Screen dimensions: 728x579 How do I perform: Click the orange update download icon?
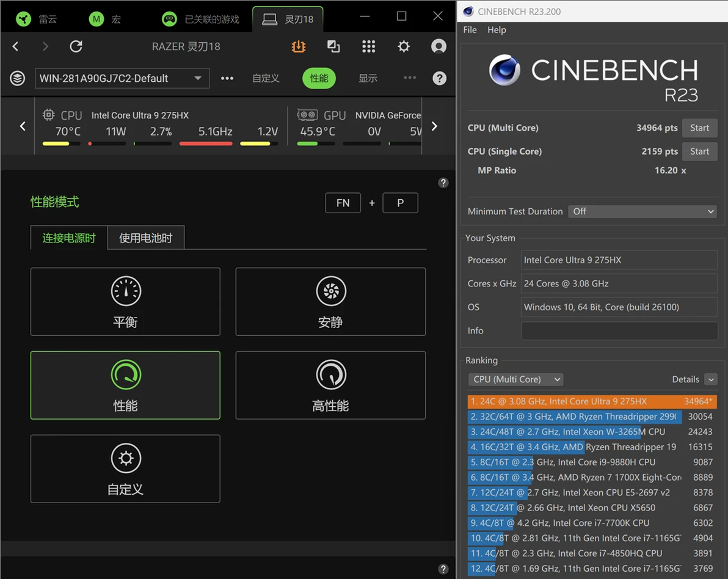click(299, 46)
